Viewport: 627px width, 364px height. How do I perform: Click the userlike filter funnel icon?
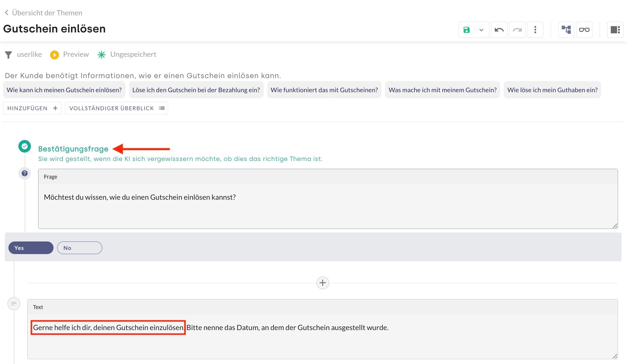[x=8, y=55]
